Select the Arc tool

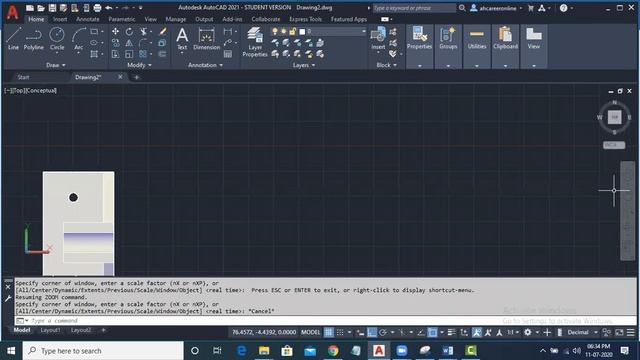(x=78, y=39)
